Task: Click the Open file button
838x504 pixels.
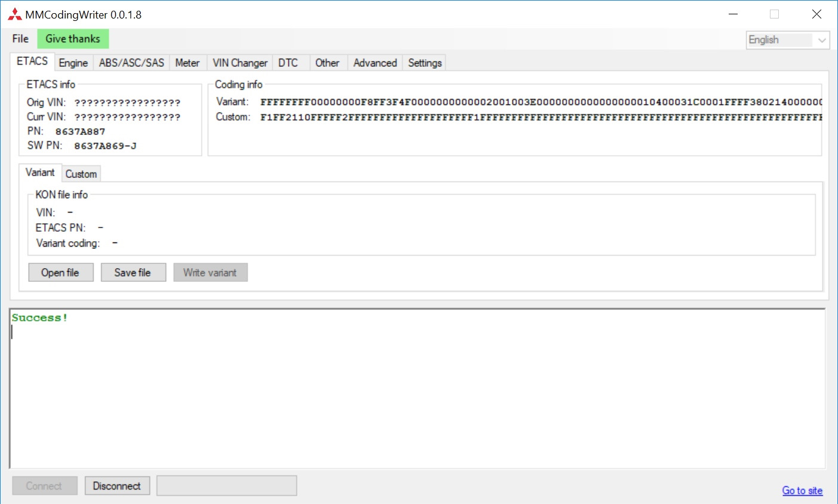Action: tap(60, 272)
